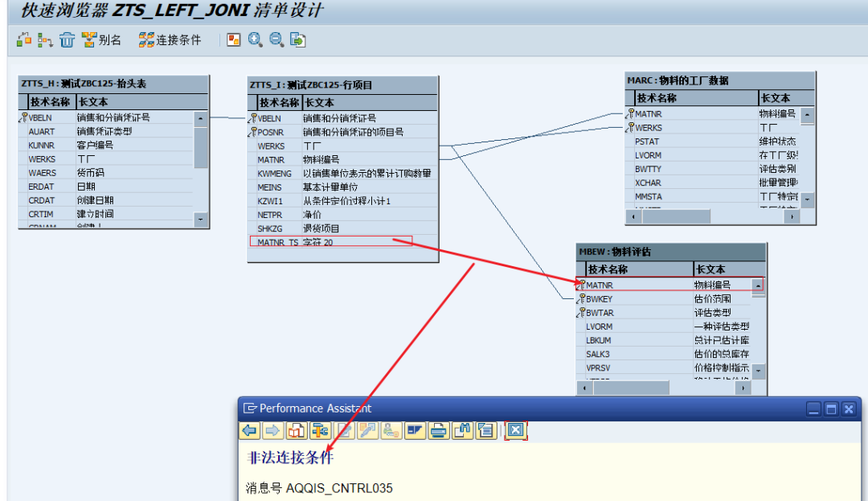Print the Performance Assistant help text
The image size is (868, 501).
tap(439, 430)
